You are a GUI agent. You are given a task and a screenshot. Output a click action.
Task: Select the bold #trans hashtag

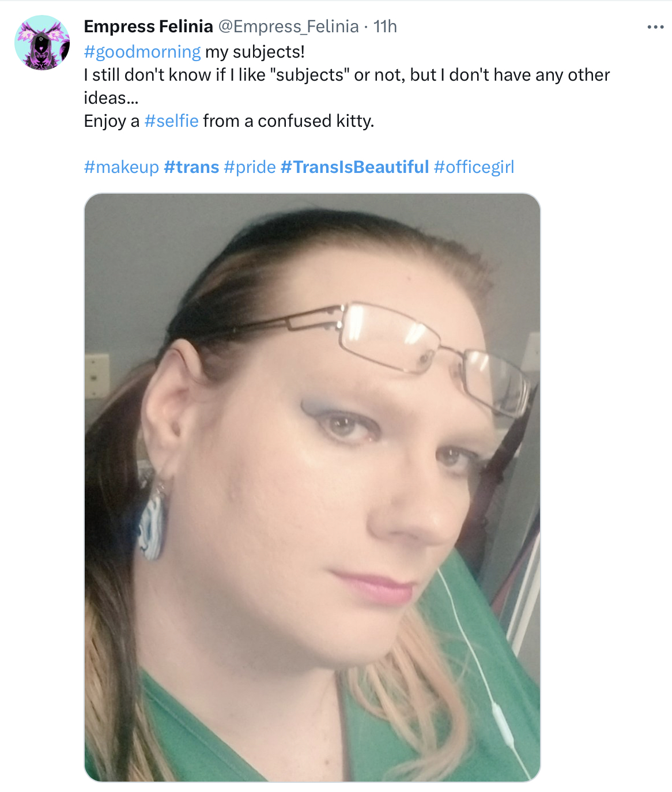pos(191,167)
